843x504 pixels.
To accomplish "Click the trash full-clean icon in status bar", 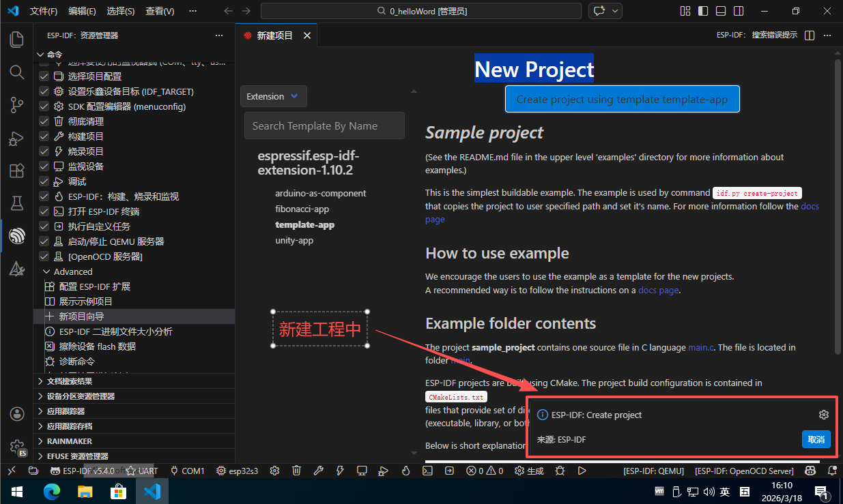I will (x=296, y=471).
